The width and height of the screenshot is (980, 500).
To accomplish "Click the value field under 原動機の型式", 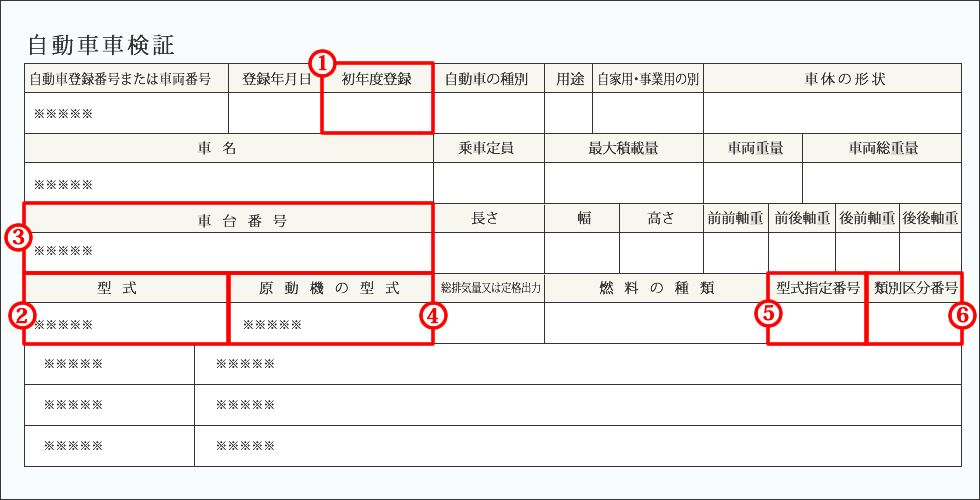I will pos(331,324).
